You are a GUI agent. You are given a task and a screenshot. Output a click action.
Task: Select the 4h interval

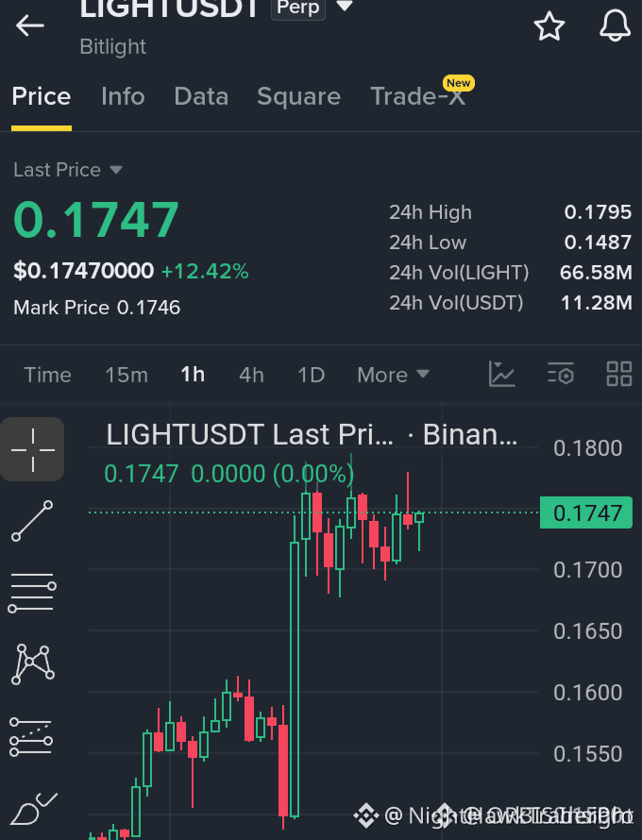coord(251,375)
